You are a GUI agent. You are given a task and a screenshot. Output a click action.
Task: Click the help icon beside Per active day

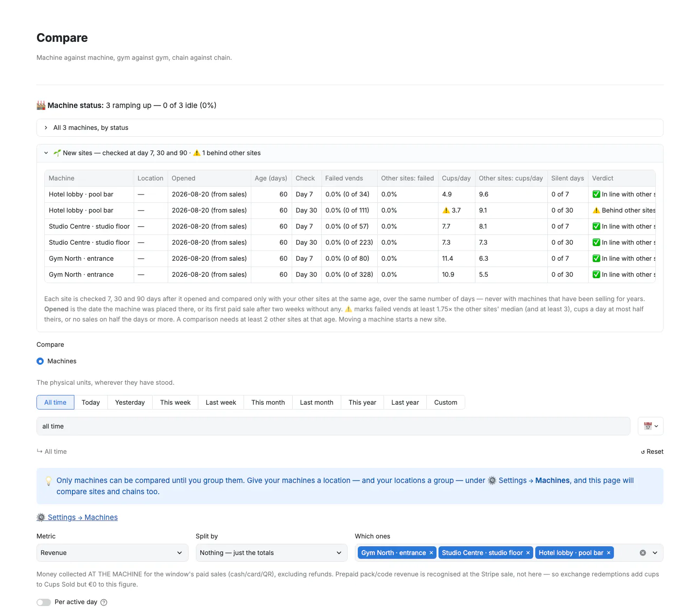coord(104,602)
